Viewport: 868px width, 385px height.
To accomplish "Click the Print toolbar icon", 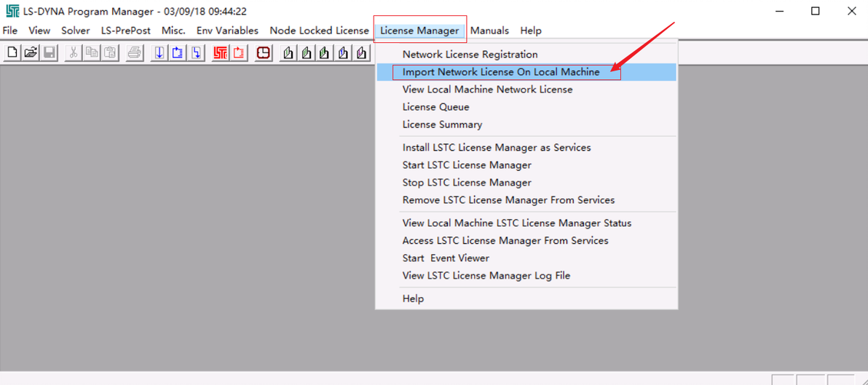I will [x=135, y=53].
